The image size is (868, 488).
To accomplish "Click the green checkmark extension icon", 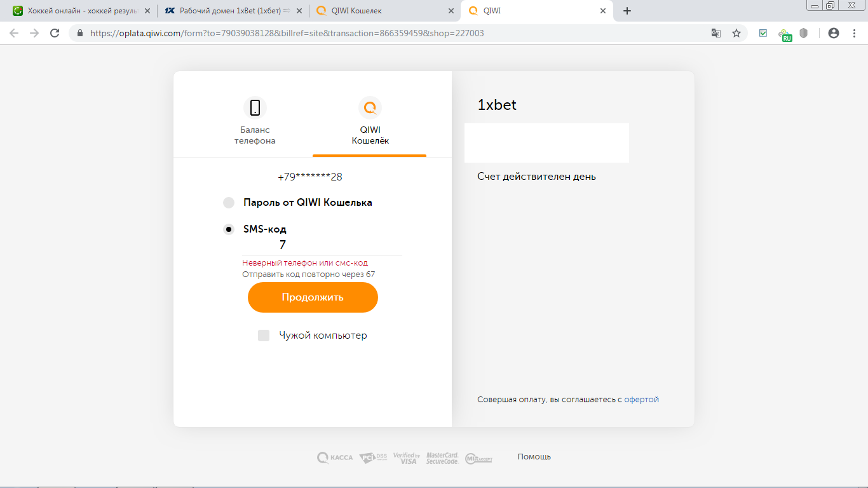I will coord(763,33).
